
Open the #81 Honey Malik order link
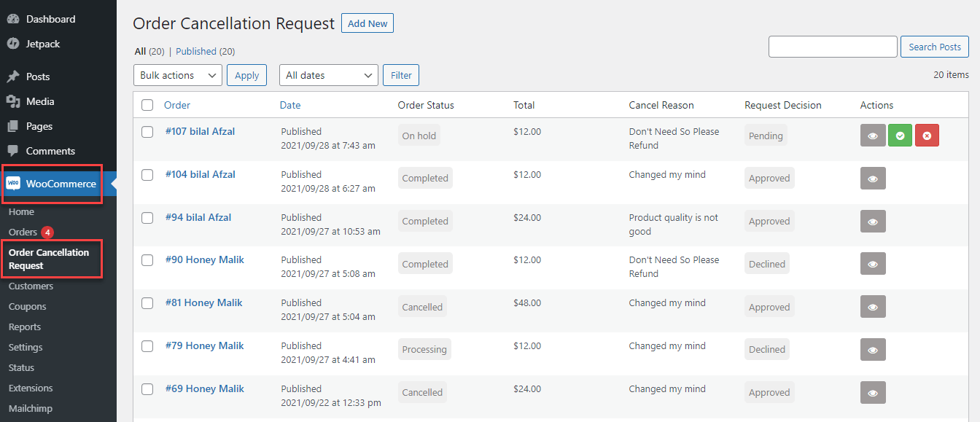[x=203, y=302]
